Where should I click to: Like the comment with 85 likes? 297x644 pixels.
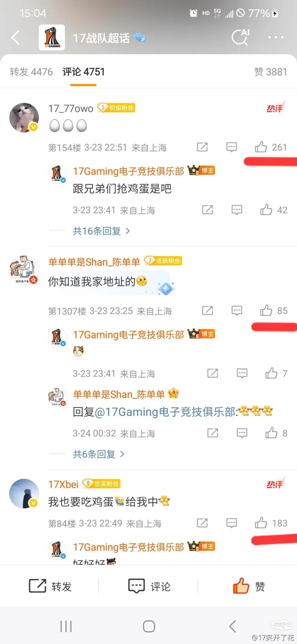[x=266, y=311]
